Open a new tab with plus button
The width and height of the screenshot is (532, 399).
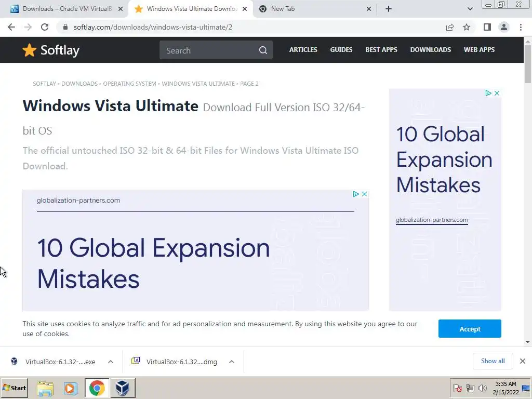coord(389,9)
